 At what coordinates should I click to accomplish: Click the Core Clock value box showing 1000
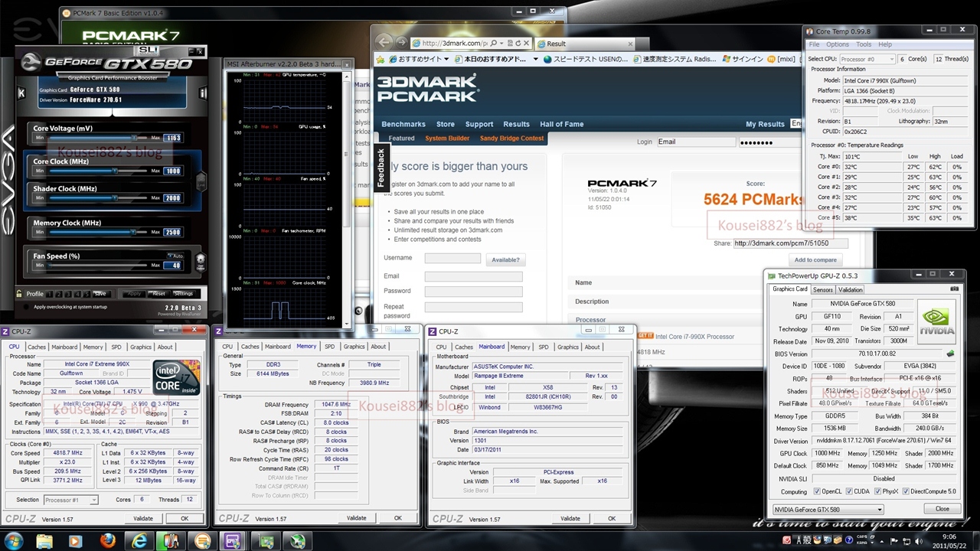pos(172,171)
